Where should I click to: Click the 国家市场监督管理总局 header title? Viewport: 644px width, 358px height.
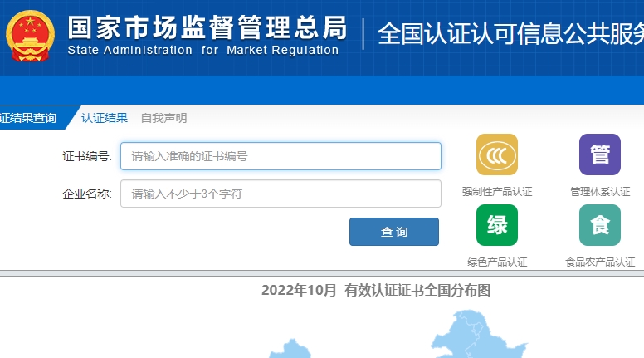point(207,27)
